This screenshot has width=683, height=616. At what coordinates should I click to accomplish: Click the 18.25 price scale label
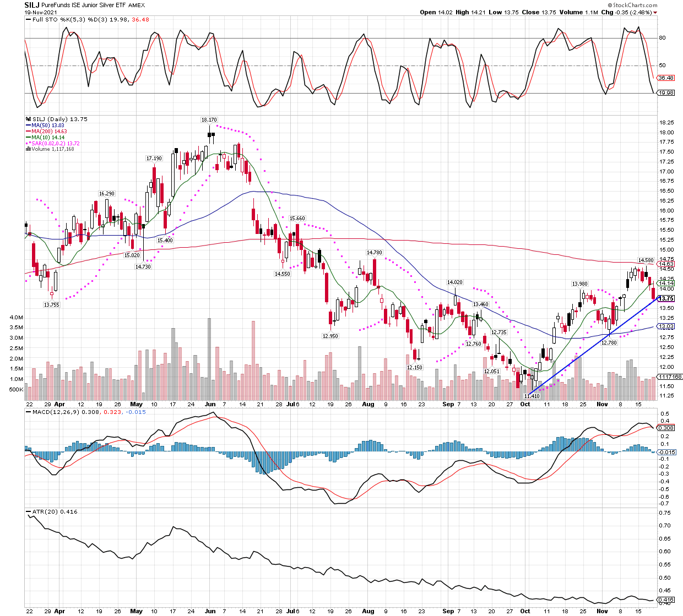[x=666, y=122]
